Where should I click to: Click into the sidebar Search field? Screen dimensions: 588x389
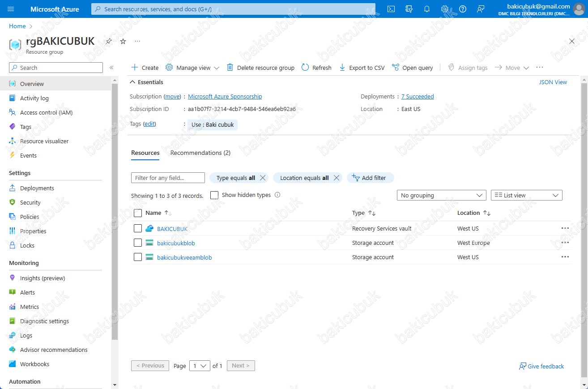click(x=56, y=68)
